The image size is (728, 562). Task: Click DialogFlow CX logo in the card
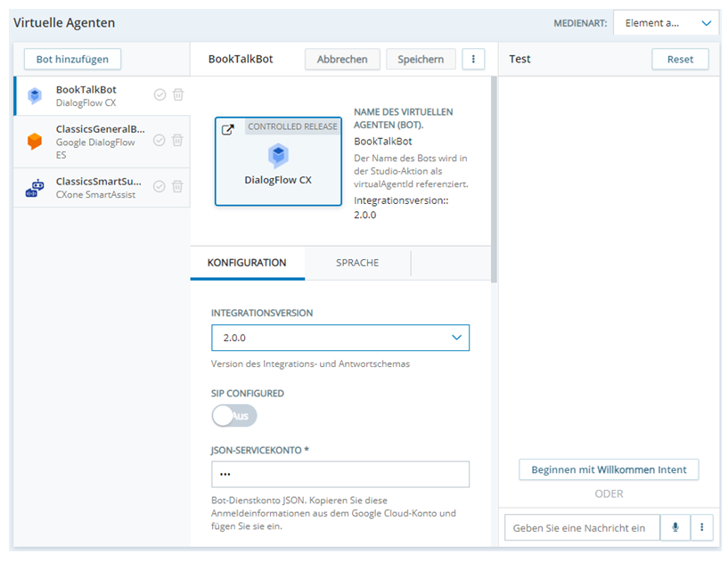coord(278,156)
